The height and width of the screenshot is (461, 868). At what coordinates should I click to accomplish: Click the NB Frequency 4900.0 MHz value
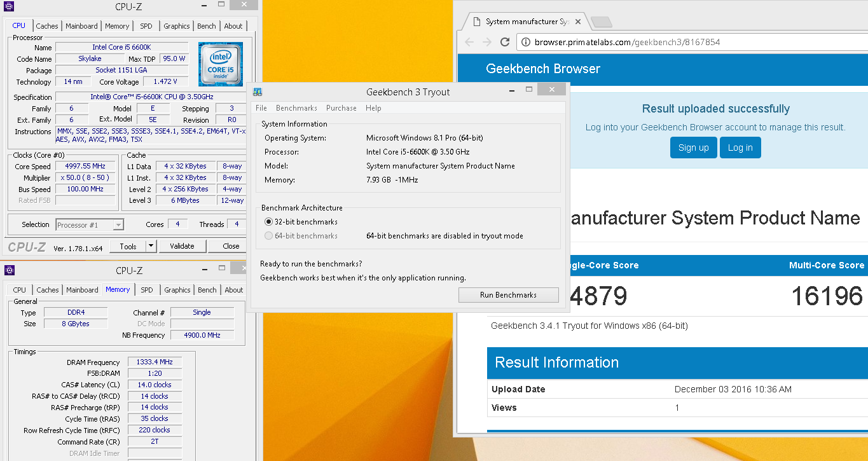pos(202,335)
